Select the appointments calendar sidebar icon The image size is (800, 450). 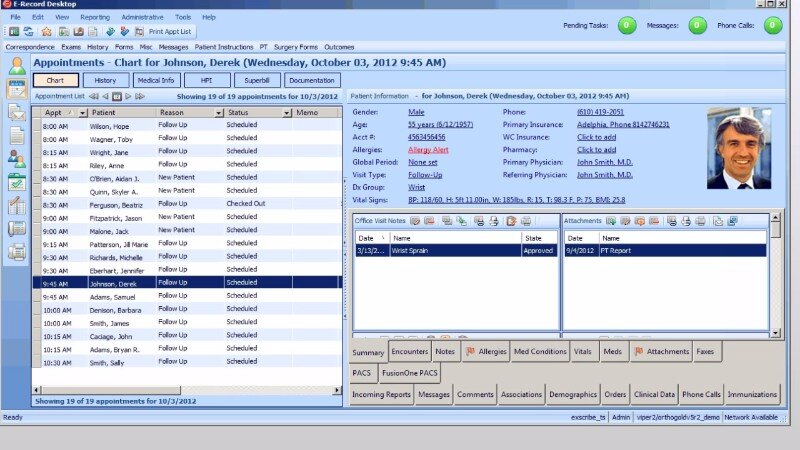click(x=17, y=89)
